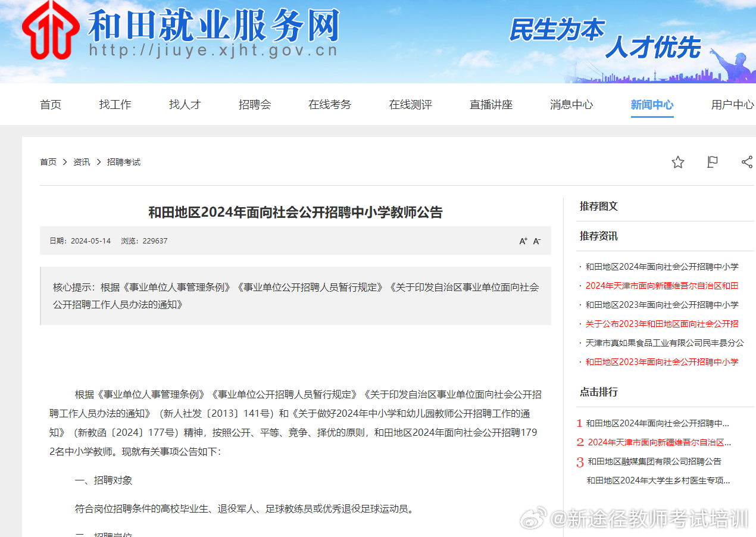Open 和田地区融媒集团有限公司招聘公告 ranking link

tap(654, 461)
